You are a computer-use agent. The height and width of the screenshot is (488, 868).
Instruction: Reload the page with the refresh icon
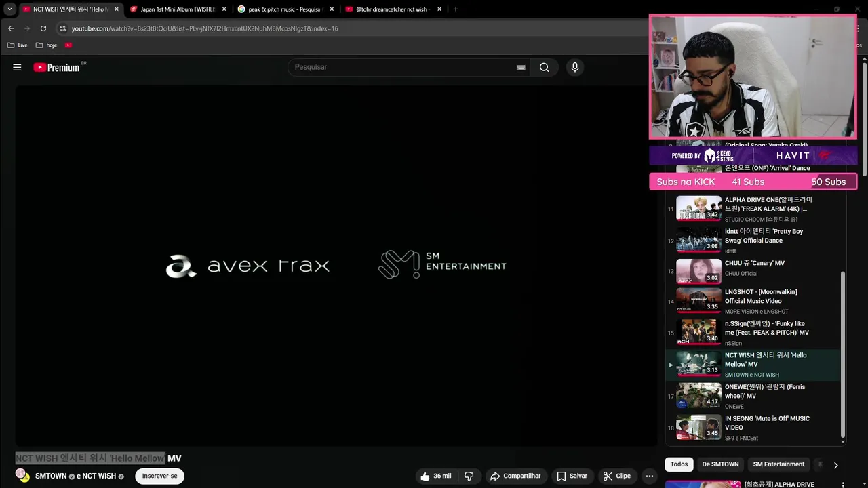pyautogui.click(x=43, y=28)
